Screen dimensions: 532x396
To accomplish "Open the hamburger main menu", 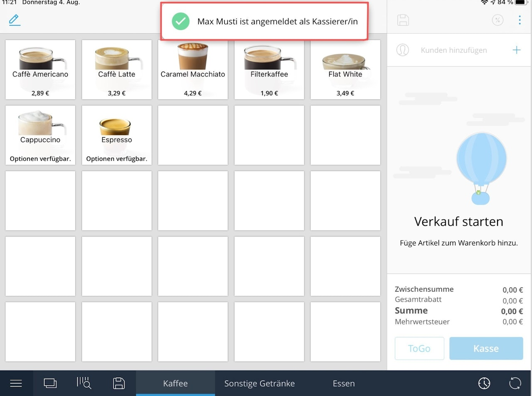I will pyautogui.click(x=16, y=383).
